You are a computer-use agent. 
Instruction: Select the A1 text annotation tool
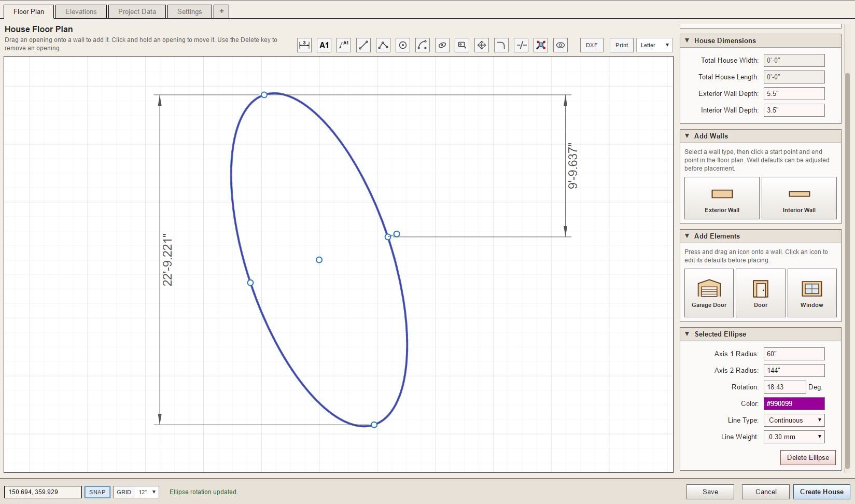click(x=324, y=45)
